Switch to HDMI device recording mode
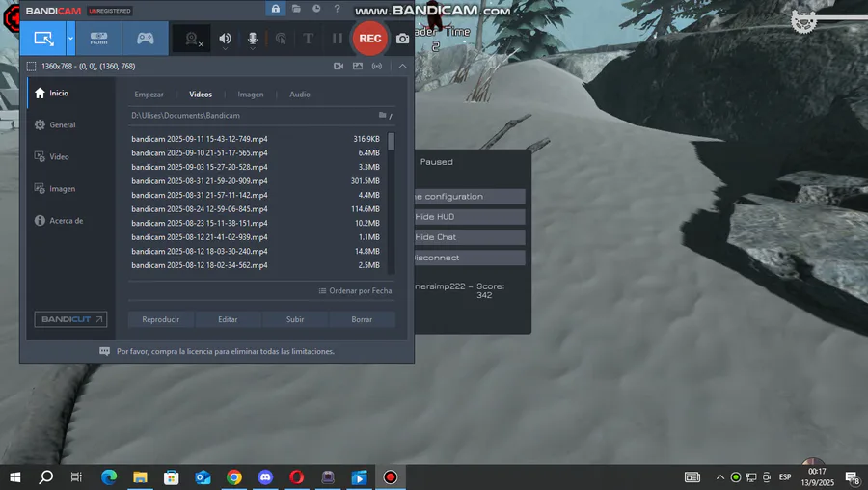 (99, 39)
